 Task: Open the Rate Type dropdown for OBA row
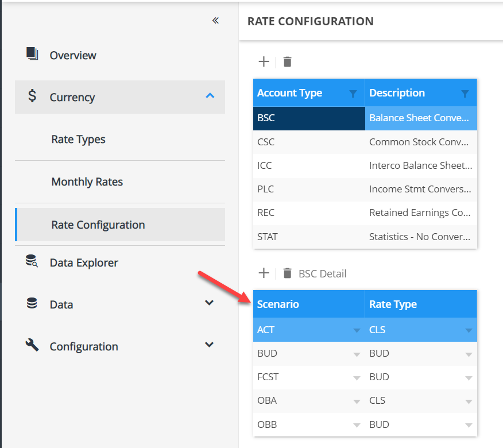coord(469,401)
